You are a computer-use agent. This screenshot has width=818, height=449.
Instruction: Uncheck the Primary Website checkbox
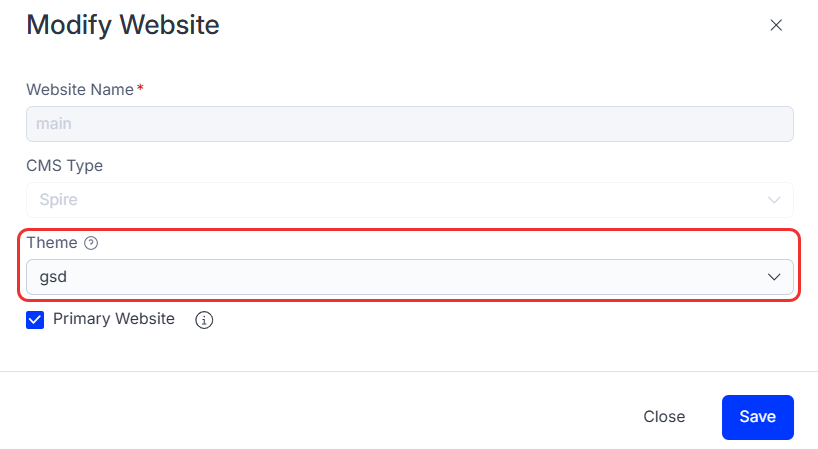pyautogui.click(x=36, y=320)
